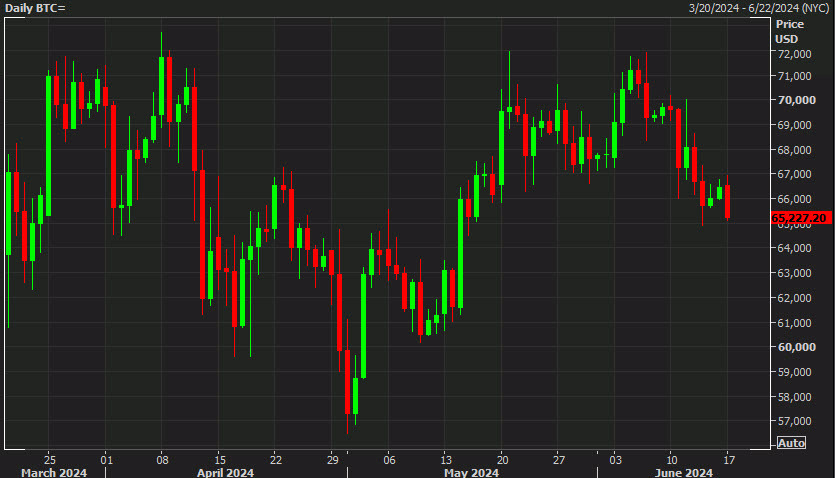Click the May 2024 month label
Screen dimensions: 835x478
point(471,473)
